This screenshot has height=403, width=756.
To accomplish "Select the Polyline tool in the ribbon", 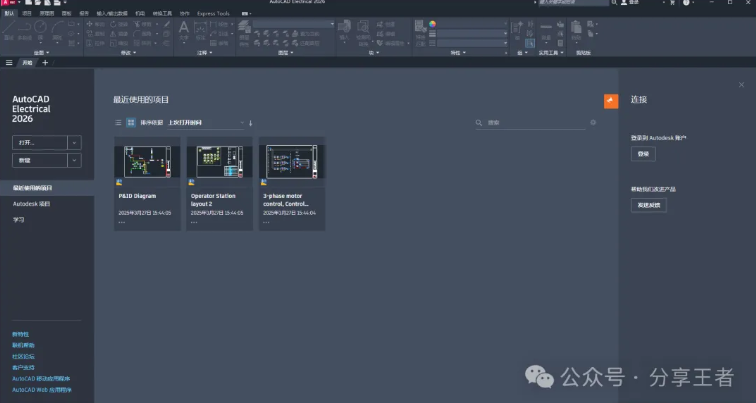I will 24,30.
